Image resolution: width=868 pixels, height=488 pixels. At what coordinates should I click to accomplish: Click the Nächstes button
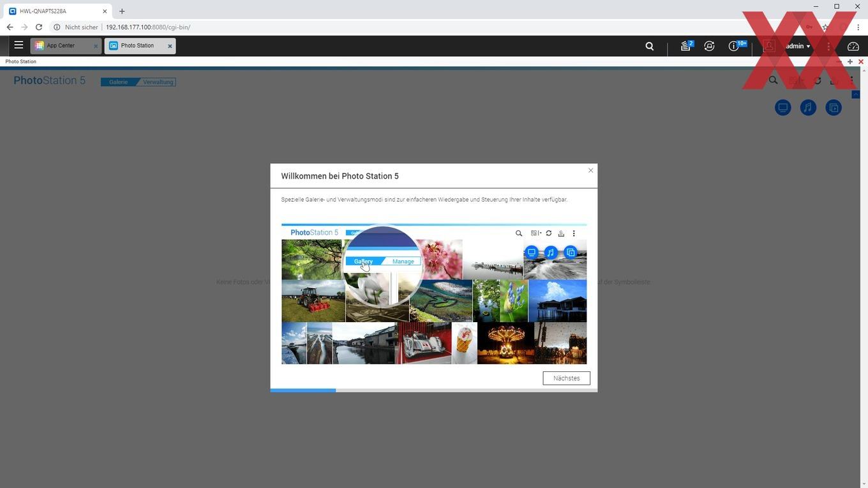coord(566,378)
